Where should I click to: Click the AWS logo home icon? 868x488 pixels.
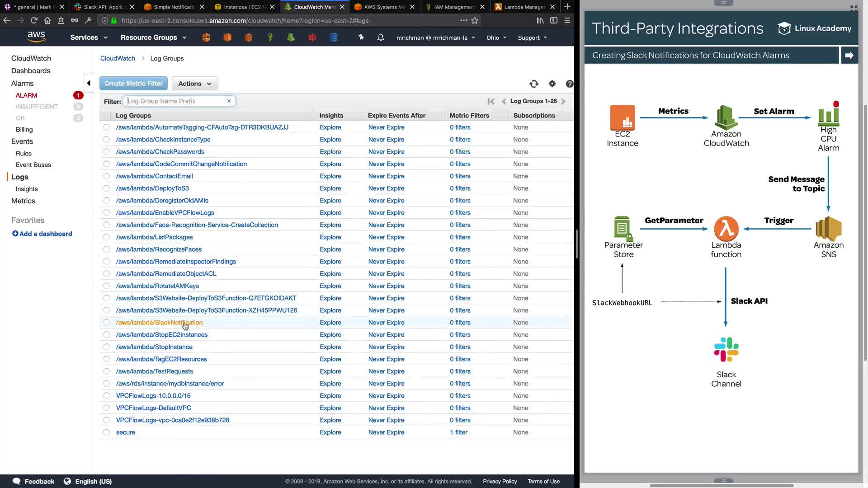36,37
